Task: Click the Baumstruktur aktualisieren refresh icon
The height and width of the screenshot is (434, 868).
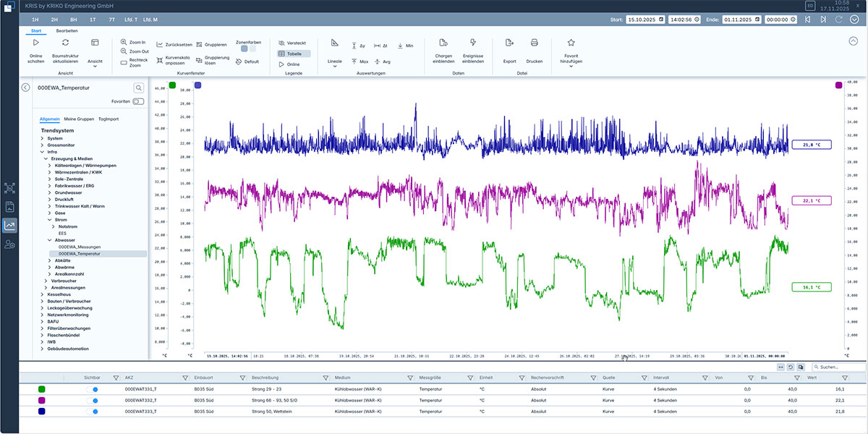Action: tap(65, 43)
